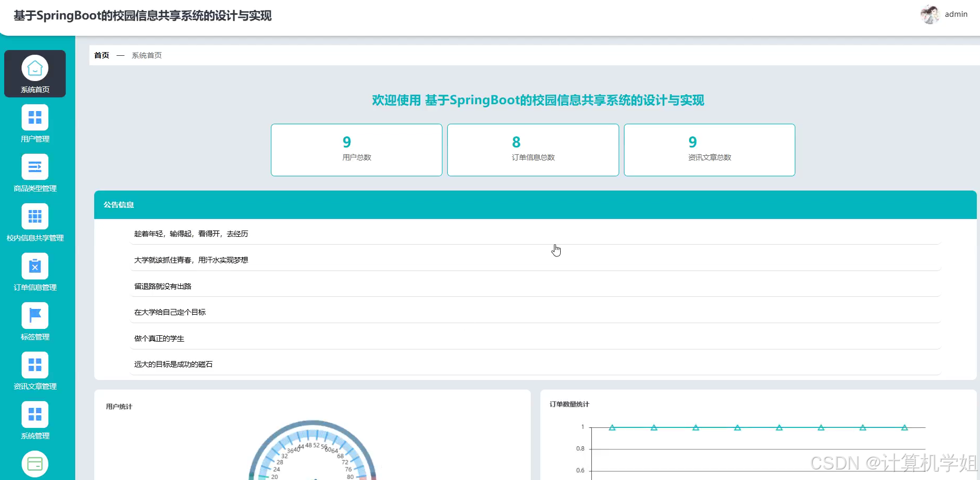This screenshot has width=980, height=480.
Task: Open the 用户管理 sidebar icon
Action: (35, 117)
